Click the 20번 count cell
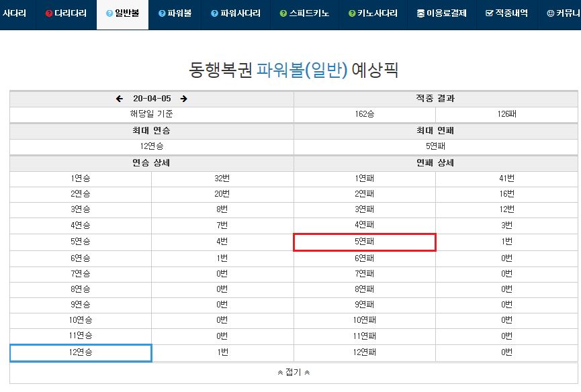Viewport: 581px width, 392px height. pyautogui.click(x=222, y=194)
